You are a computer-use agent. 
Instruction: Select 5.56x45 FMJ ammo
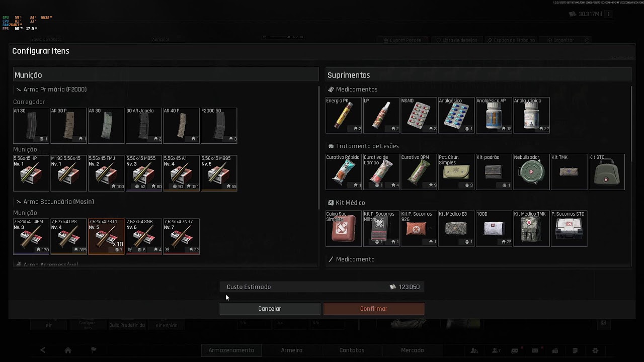pos(106,173)
